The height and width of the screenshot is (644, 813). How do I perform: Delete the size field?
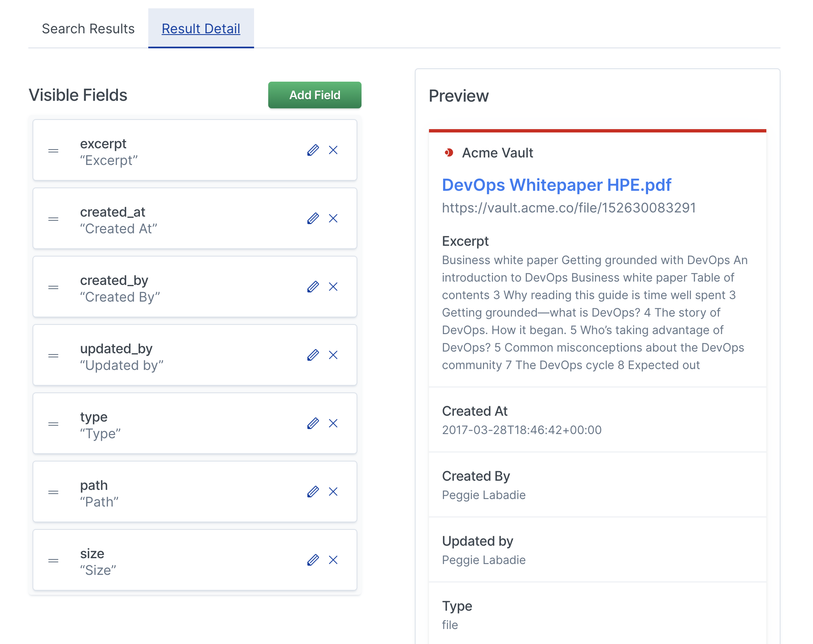click(x=333, y=560)
